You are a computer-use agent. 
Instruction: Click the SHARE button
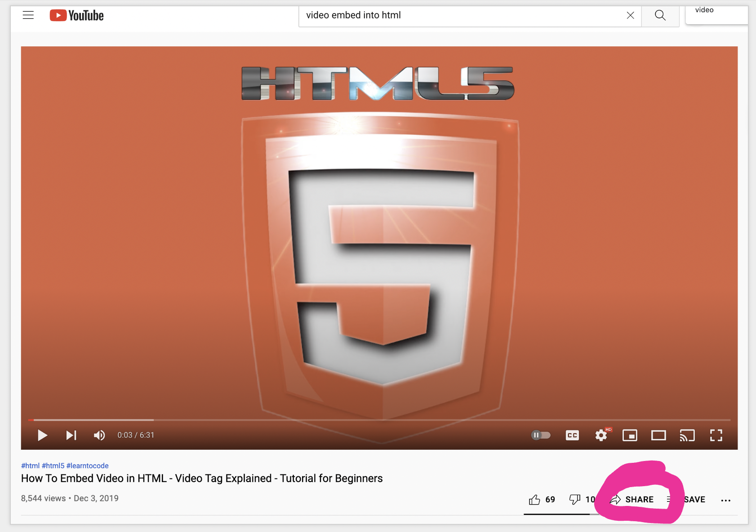pyautogui.click(x=631, y=499)
